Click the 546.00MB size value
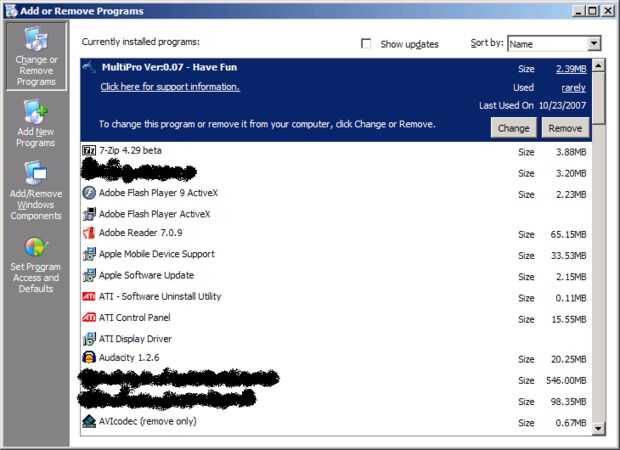620x450 pixels. point(566,380)
